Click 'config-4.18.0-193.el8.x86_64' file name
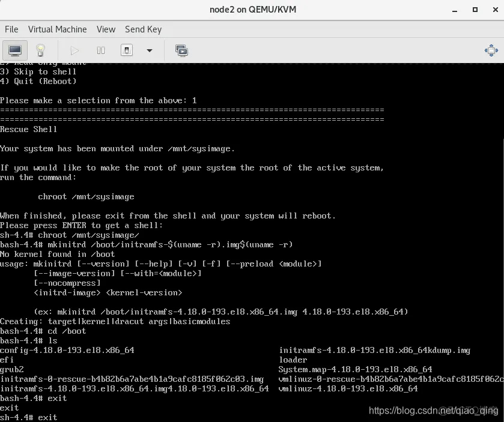Screen dimensions: 504x422 pyautogui.click(x=67, y=350)
